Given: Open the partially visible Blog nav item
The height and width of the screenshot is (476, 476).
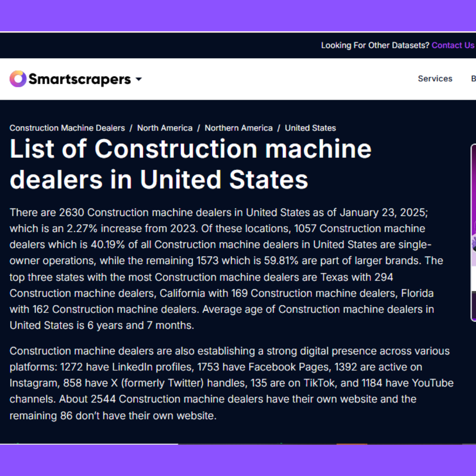Looking at the screenshot, I should [473, 78].
